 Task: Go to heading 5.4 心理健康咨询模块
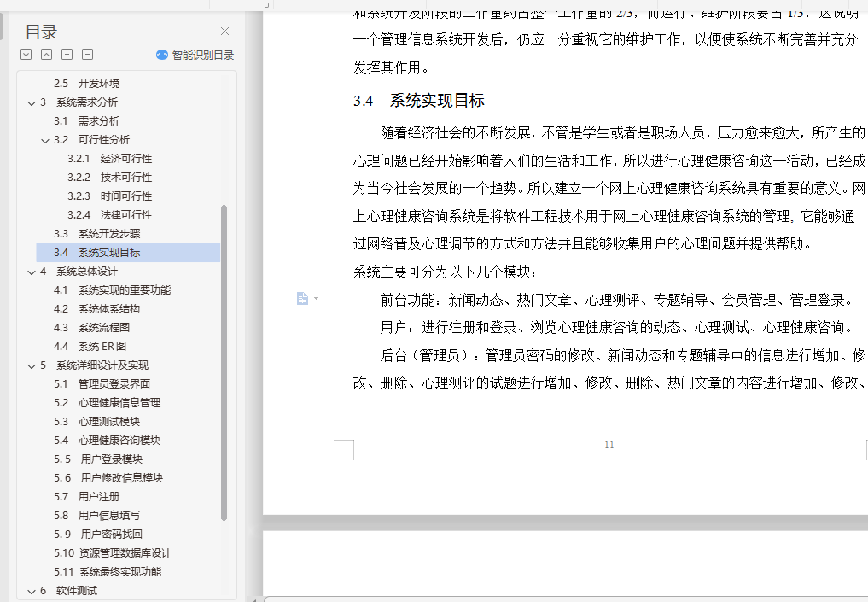(x=107, y=441)
